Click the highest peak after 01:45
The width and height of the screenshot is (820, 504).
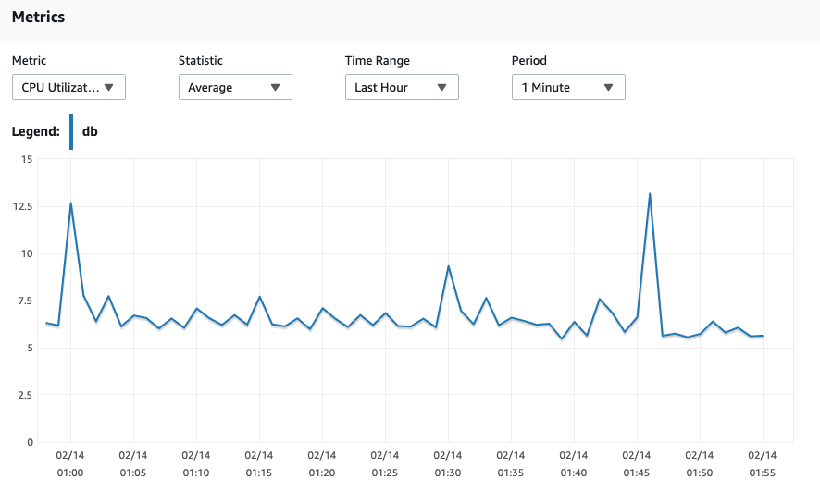click(650, 194)
